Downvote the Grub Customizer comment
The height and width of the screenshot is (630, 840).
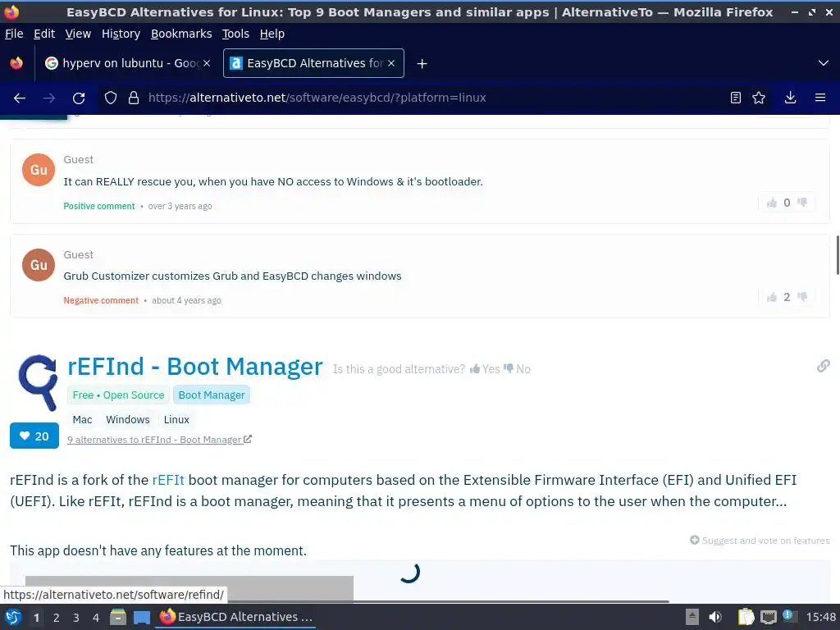802,297
